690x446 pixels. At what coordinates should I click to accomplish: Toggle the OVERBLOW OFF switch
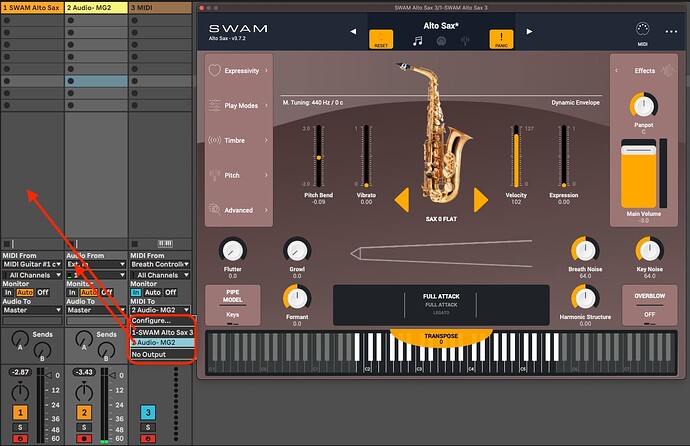(650, 305)
